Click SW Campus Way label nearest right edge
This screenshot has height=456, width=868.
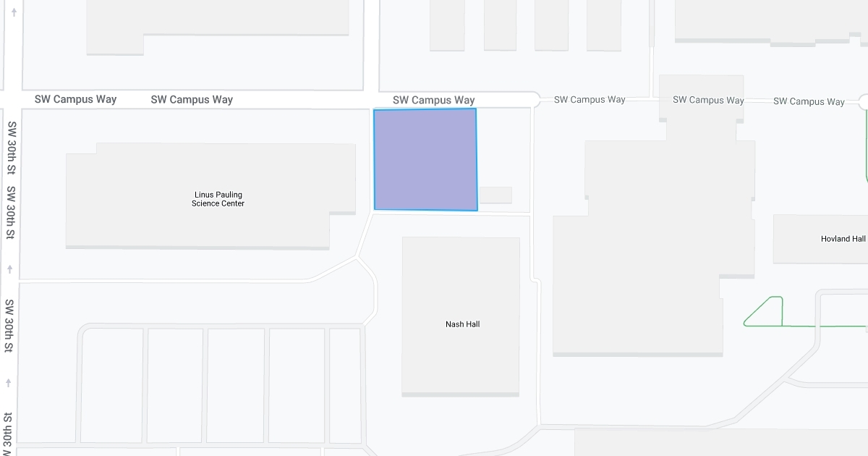[808, 101]
